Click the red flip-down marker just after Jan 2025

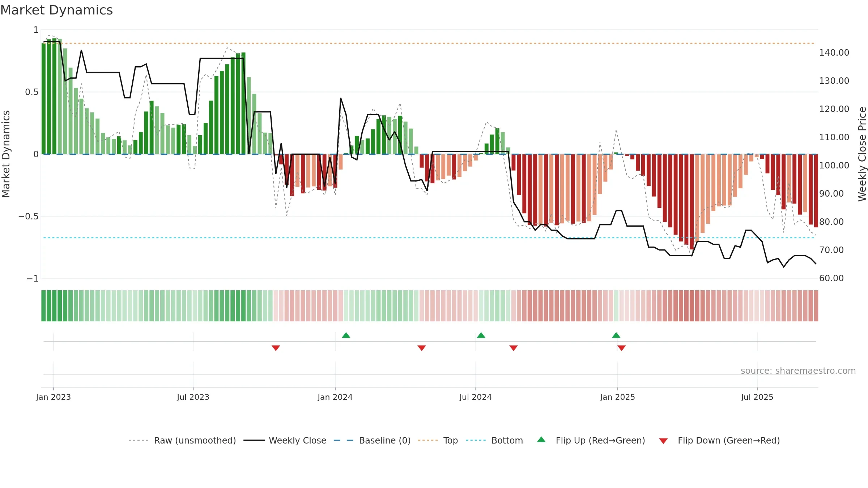click(x=622, y=348)
